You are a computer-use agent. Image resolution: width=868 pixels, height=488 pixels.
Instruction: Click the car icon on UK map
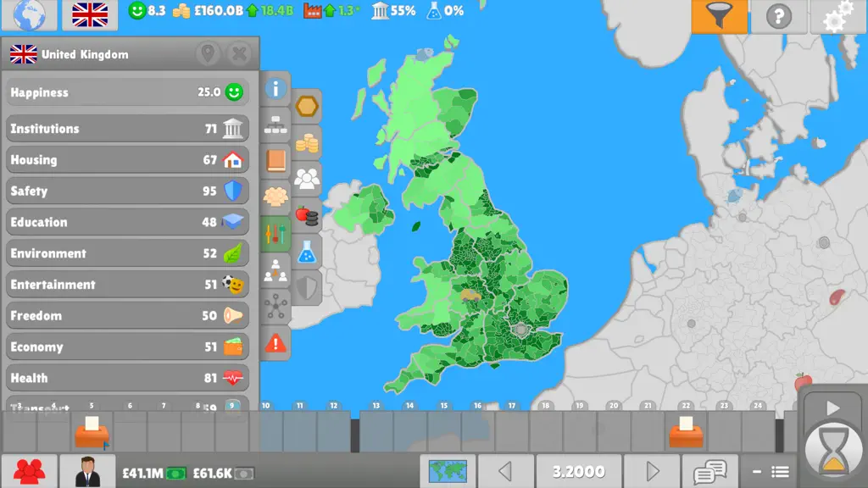pyautogui.click(x=471, y=295)
